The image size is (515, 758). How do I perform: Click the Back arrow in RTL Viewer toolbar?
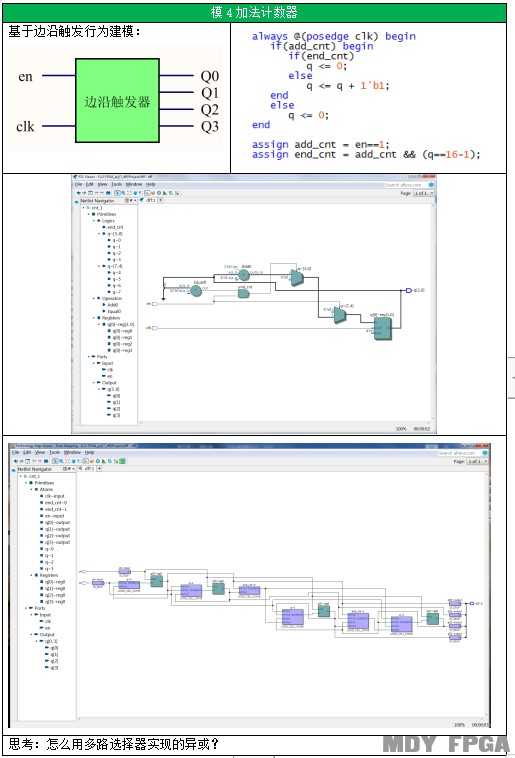pos(78,193)
